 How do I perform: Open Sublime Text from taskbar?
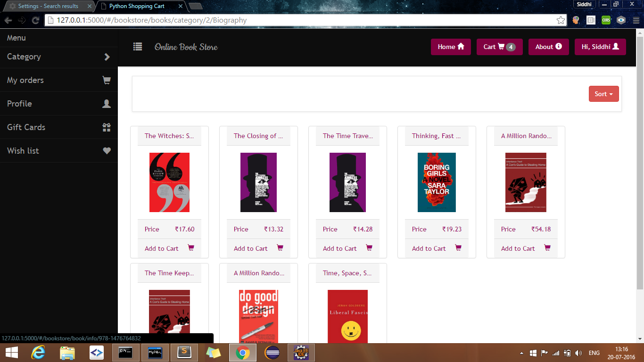(x=184, y=353)
